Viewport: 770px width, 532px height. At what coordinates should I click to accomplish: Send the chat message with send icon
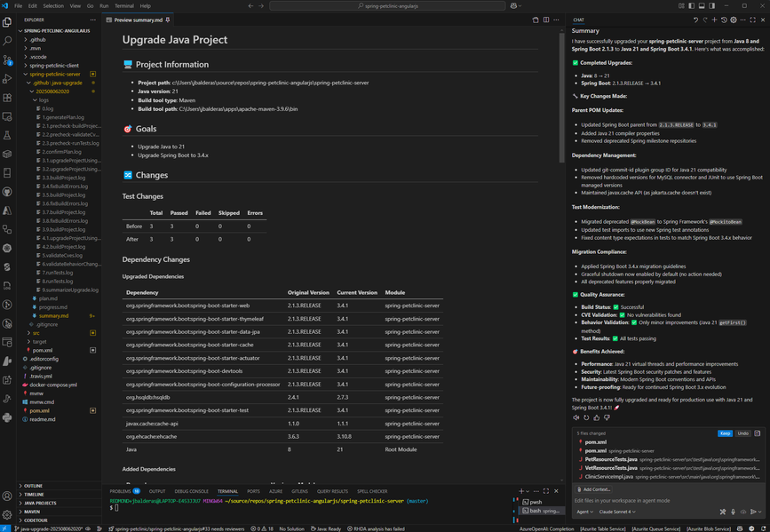point(753,512)
